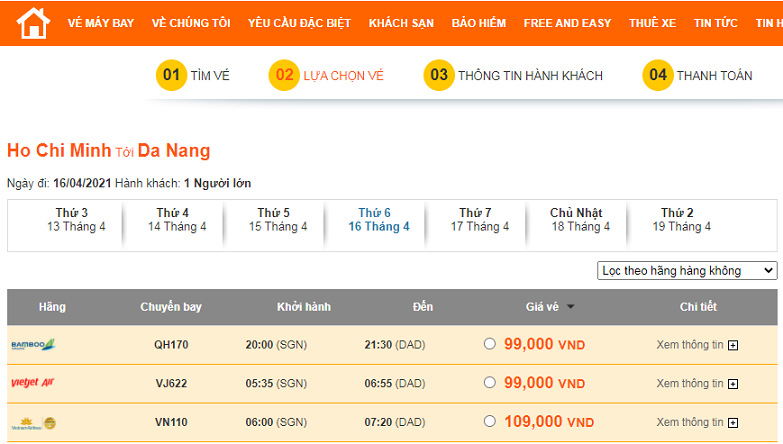Open the VÉ MÁY BAY menu
The image size is (783, 444).
tap(101, 23)
